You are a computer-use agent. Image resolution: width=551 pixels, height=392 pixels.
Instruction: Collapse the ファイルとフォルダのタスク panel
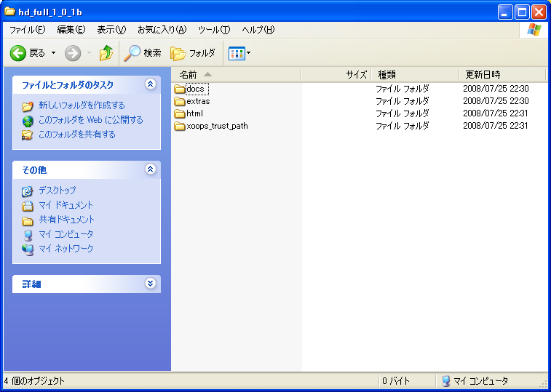pos(151,84)
